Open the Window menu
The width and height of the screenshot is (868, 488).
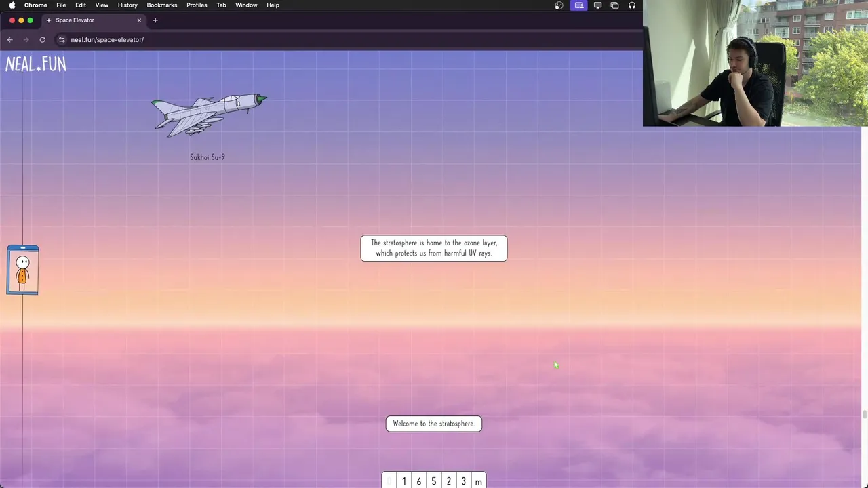pyautogui.click(x=246, y=5)
